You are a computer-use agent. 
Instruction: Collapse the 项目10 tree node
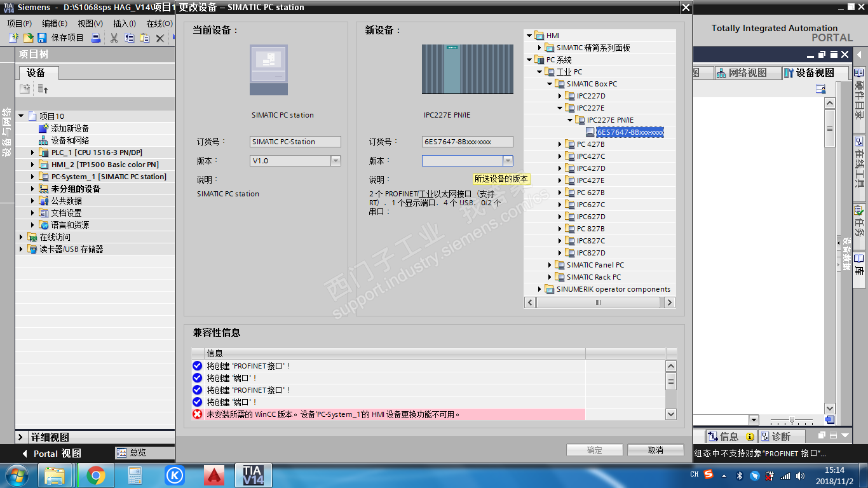[x=22, y=116]
